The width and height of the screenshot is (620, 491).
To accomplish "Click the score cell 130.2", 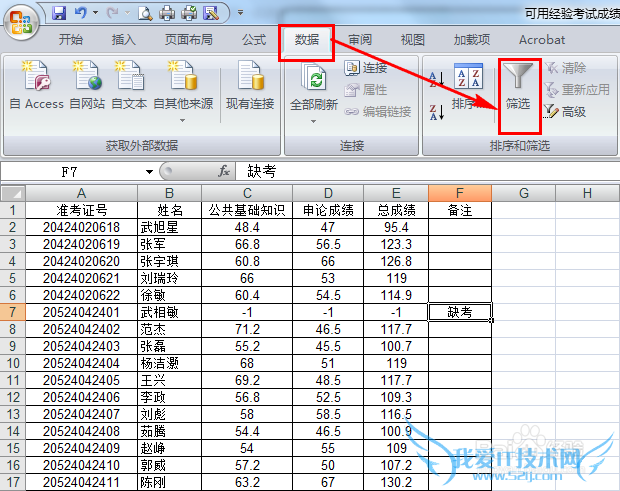I will (396, 482).
